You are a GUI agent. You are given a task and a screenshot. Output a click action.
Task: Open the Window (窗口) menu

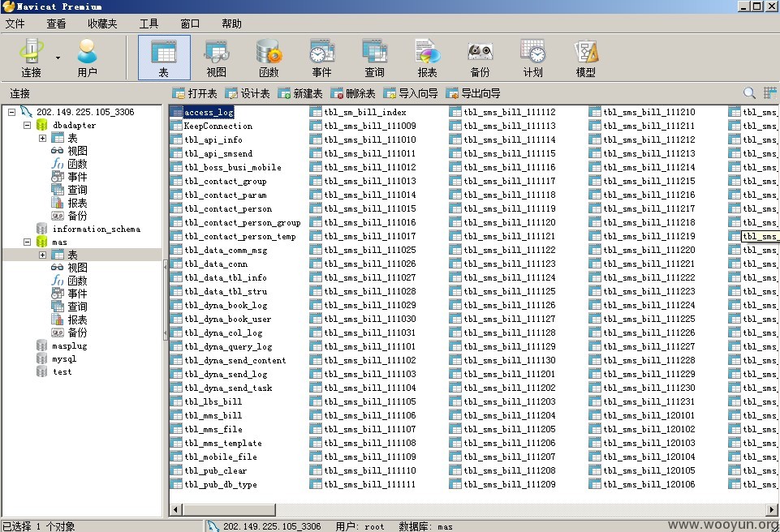pyautogui.click(x=190, y=24)
